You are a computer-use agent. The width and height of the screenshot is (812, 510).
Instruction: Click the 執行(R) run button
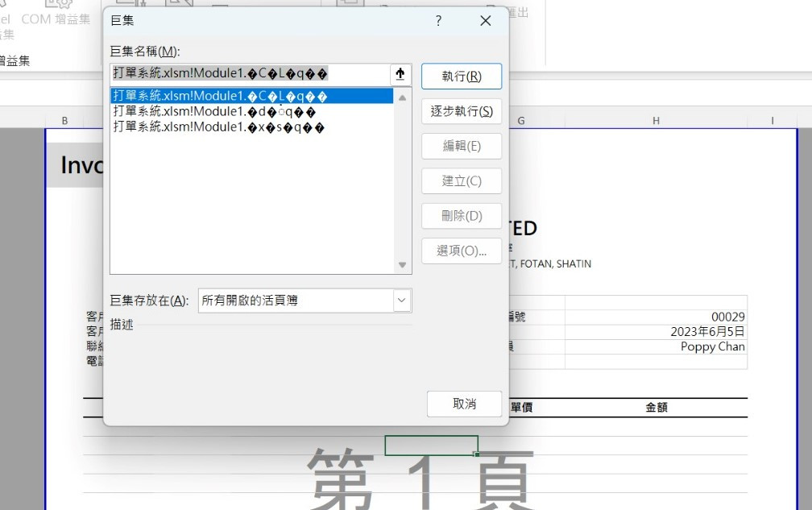click(x=462, y=76)
